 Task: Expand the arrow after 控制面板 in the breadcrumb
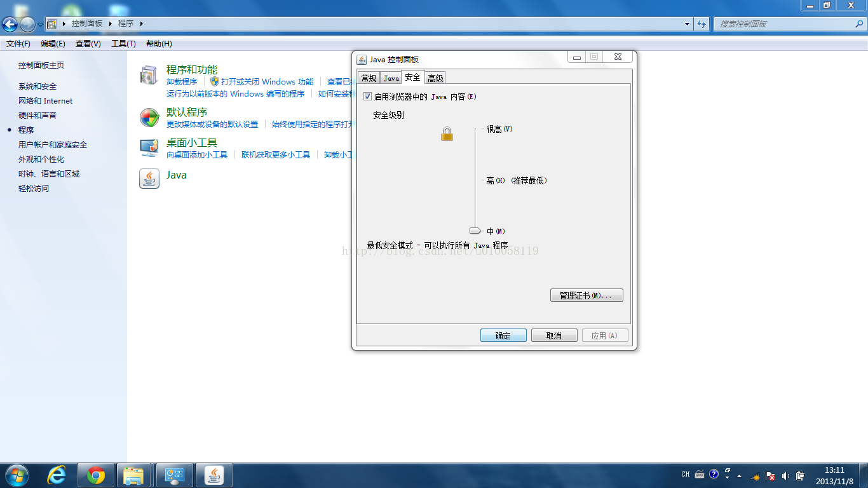tap(110, 24)
